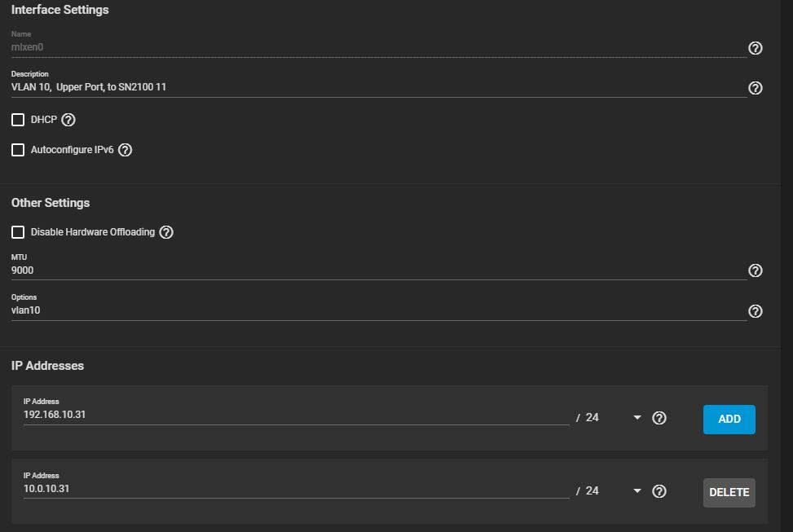Click the IP Address field with 192.168.10.31
This screenshot has width=793, height=532.
pyautogui.click(x=296, y=415)
